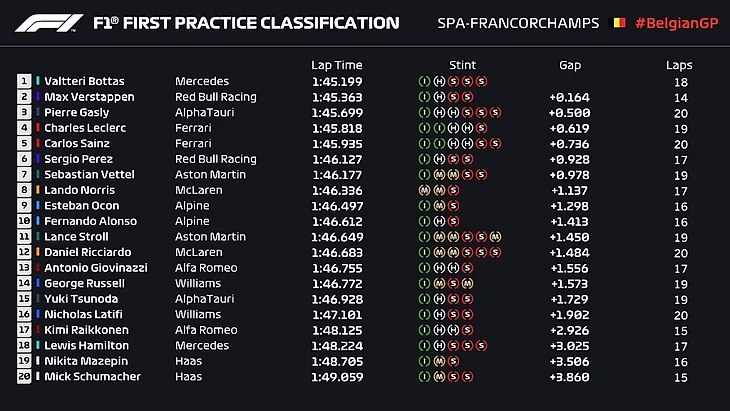
Task: Select the intermediate tyre icon in Mazepin's stint
Action: pos(424,361)
